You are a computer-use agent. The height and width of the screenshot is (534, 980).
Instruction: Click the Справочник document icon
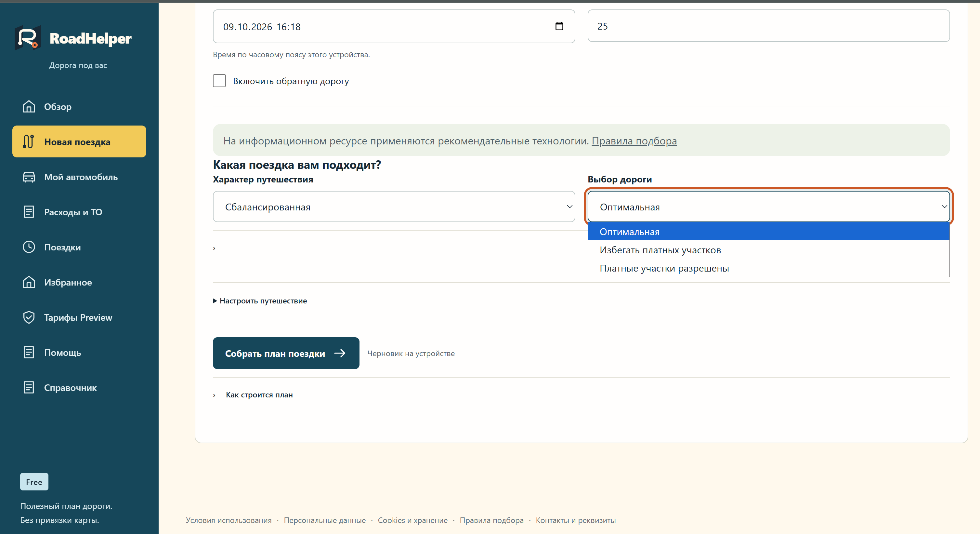(x=29, y=387)
